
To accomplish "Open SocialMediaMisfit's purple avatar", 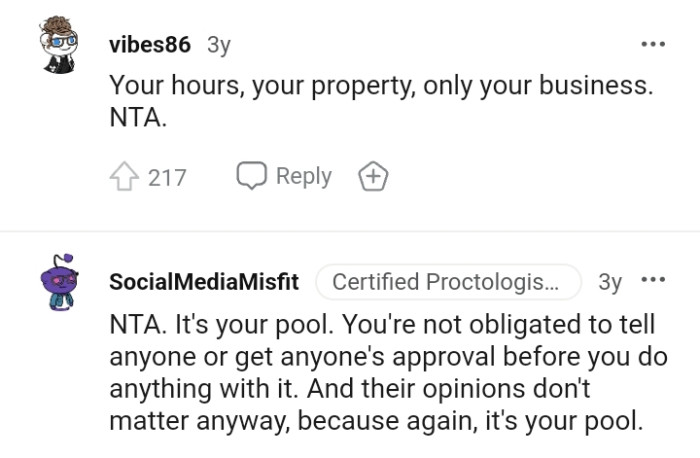I will (x=59, y=283).
